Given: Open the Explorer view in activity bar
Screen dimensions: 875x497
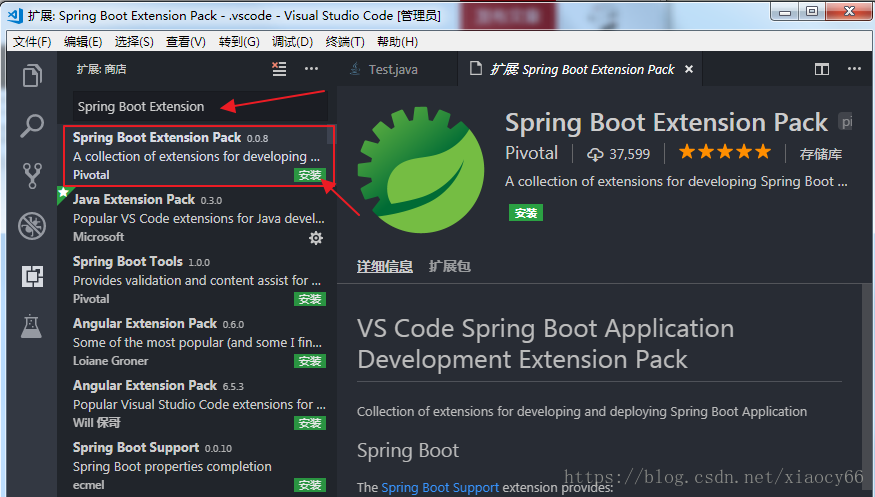Looking at the screenshot, I should click(x=32, y=75).
